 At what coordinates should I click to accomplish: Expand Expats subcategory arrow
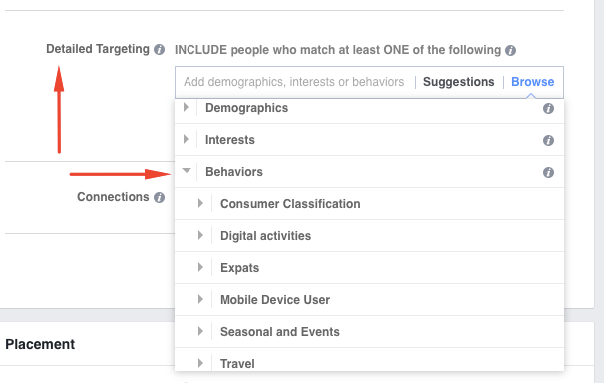(200, 267)
